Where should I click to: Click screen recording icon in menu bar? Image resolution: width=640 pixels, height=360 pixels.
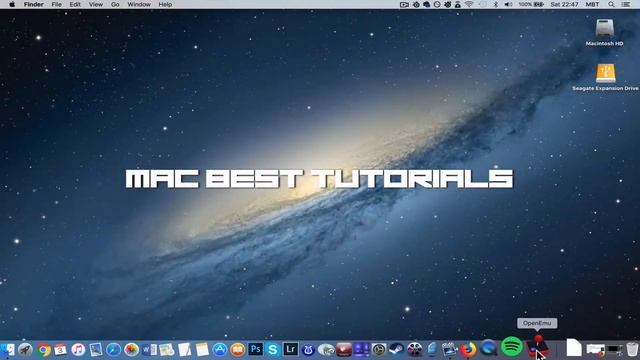tap(404, 4)
